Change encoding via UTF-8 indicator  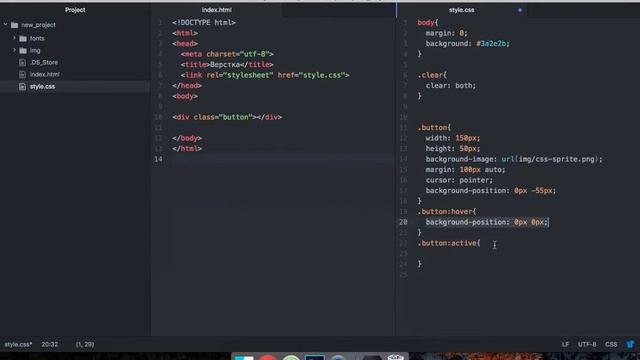pyautogui.click(x=587, y=344)
